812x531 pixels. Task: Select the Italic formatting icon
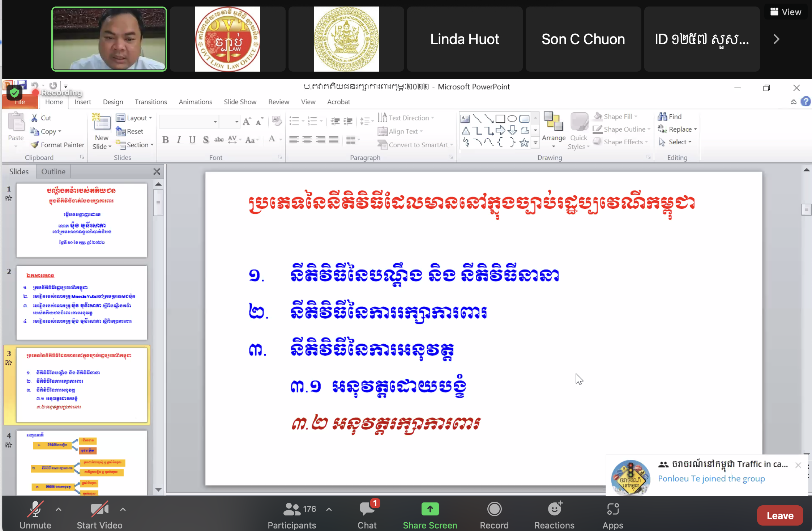179,140
